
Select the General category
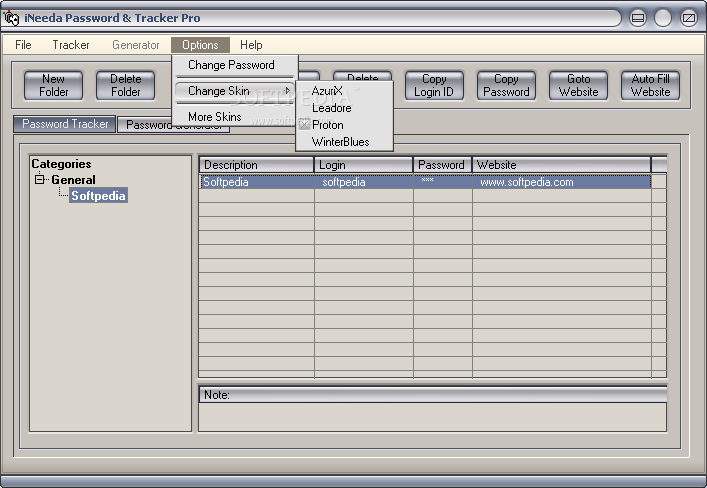(x=73, y=180)
